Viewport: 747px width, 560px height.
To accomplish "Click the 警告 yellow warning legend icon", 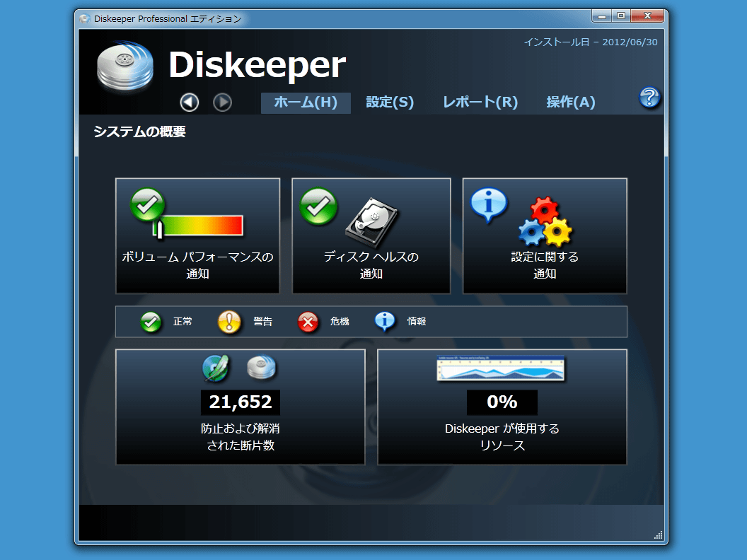I will (x=229, y=322).
